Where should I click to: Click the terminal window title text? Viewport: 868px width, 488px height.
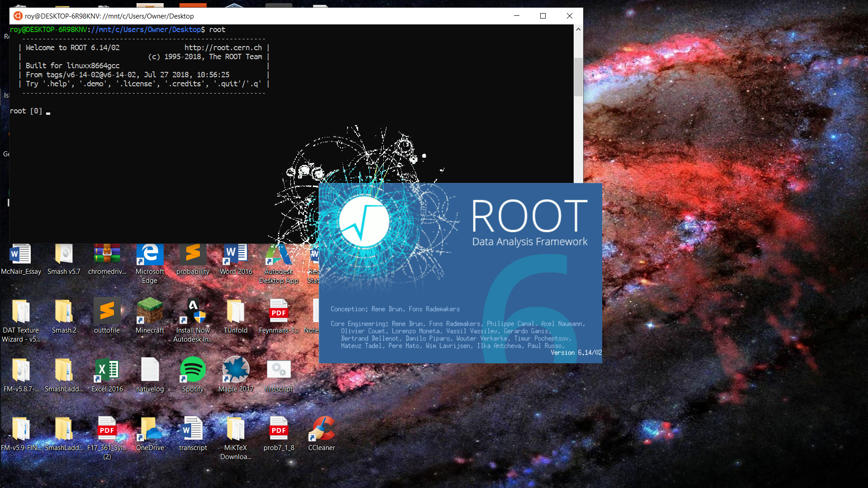point(109,16)
